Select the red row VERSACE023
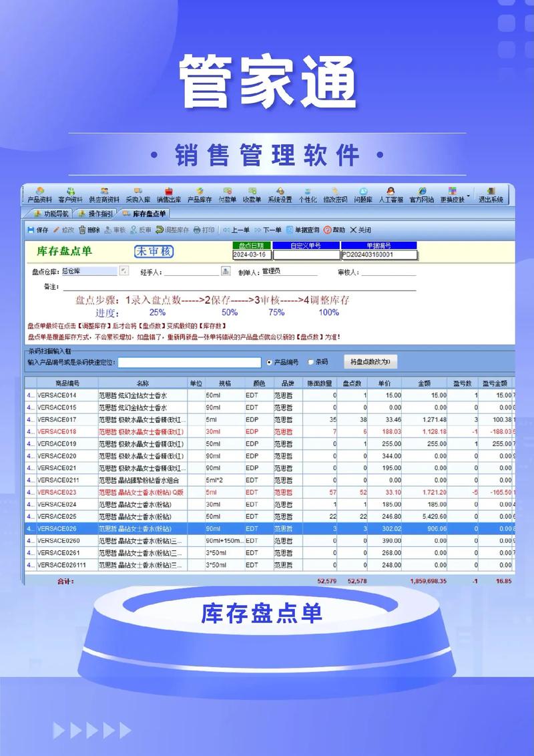This screenshot has height=756, width=534. [270, 492]
